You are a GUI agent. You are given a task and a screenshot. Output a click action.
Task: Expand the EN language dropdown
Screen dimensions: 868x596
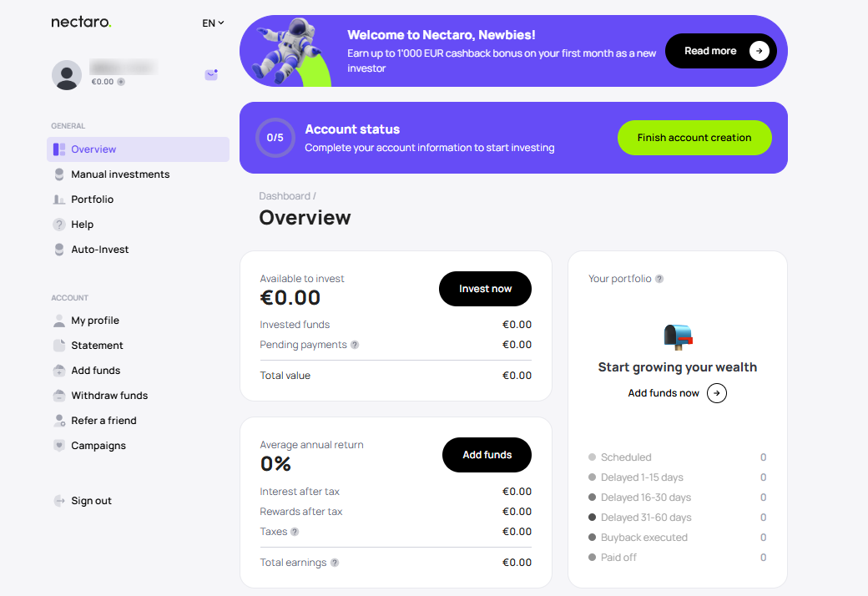[x=213, y=23]
